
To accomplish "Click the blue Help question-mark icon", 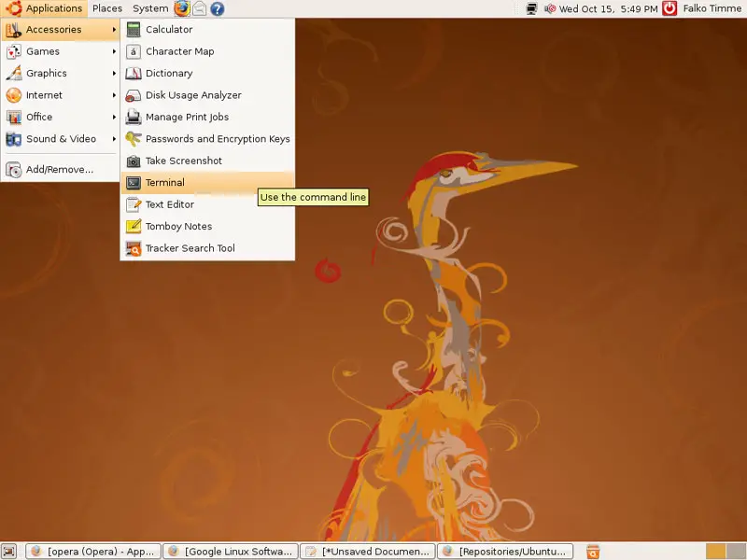I will (x=218, y=8).
